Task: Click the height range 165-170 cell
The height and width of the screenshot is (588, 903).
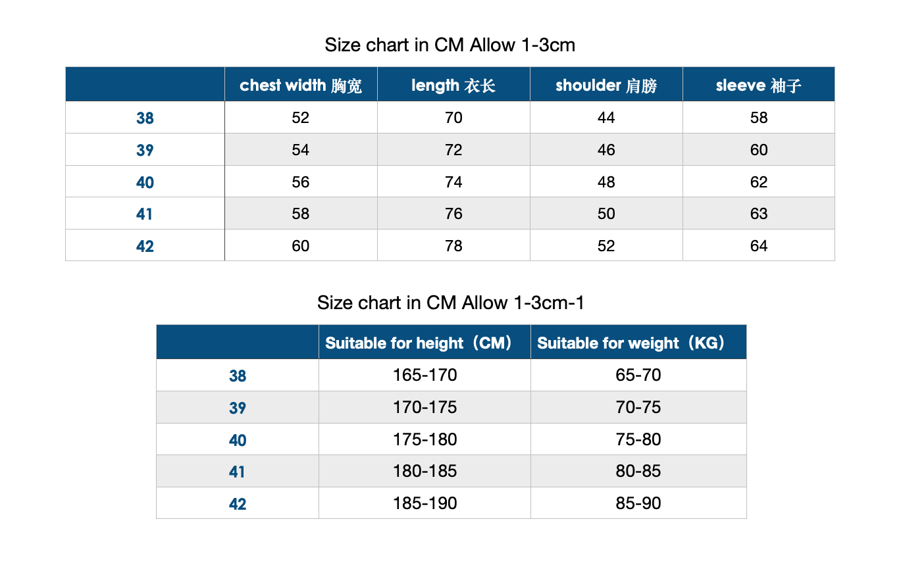Action: (425, 376)
